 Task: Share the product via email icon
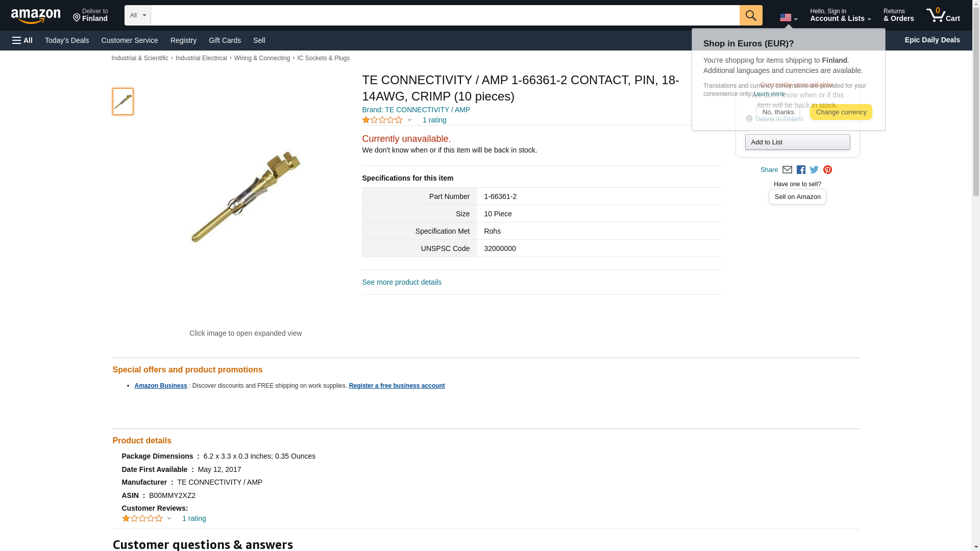[787, 170]
